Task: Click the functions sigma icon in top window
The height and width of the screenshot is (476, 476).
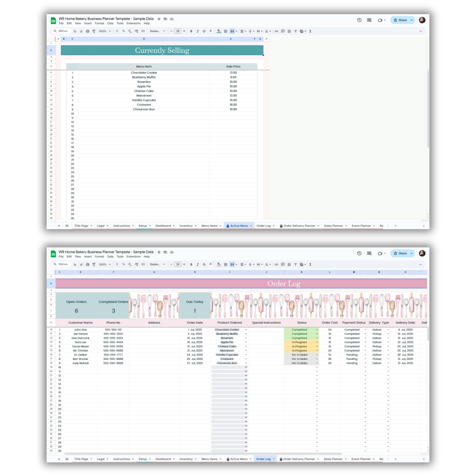Action: [310, 31]
